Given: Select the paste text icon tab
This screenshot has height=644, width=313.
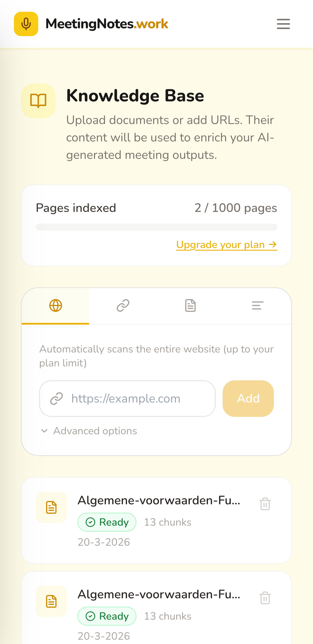Looking at the screenshot, I should (x=258, y=305).
